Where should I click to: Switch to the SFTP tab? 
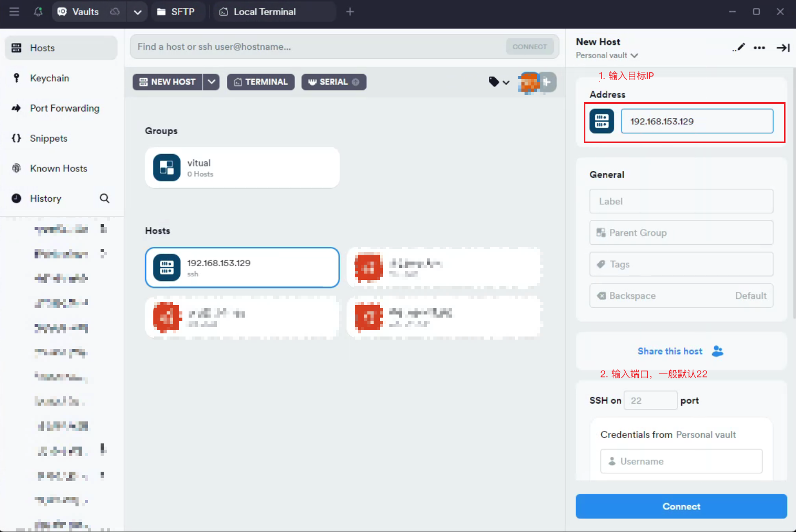pyautogui.click(x=176, y=12)
